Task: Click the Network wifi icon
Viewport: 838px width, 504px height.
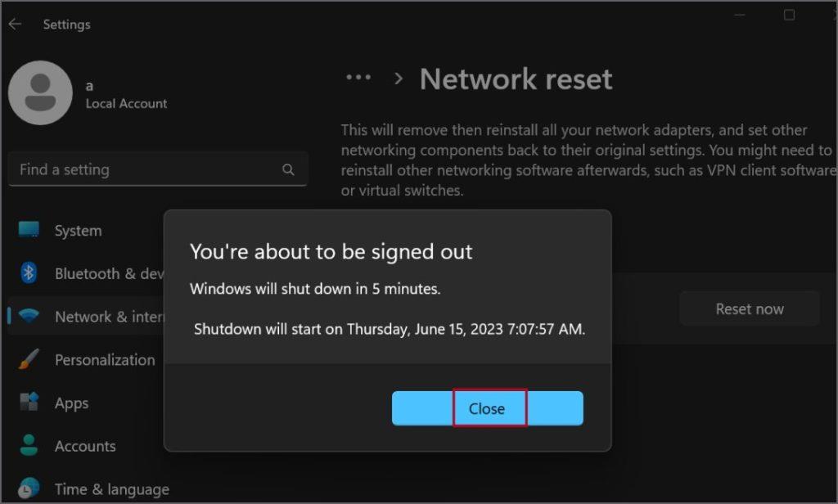Action: coord(29,316)
